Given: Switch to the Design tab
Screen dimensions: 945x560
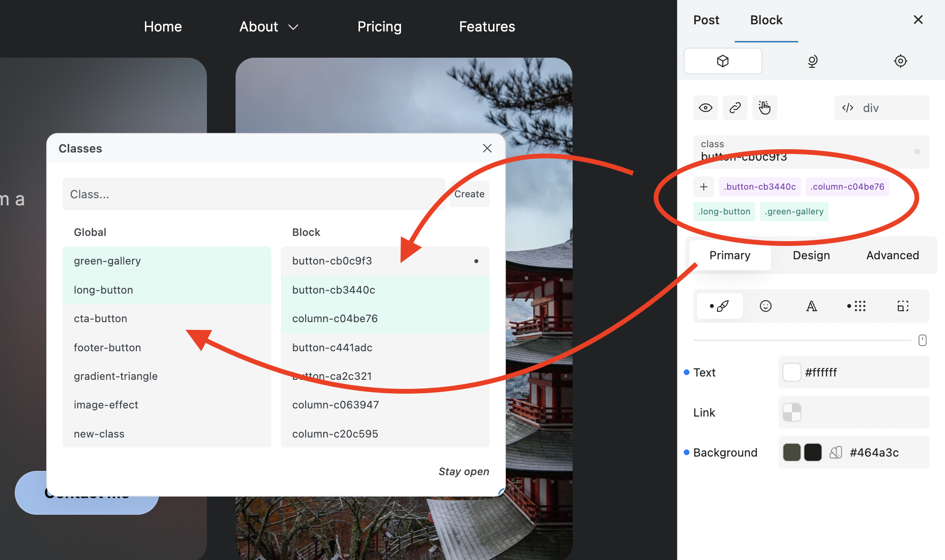Looking at the screenshot, I should [811, 255].
